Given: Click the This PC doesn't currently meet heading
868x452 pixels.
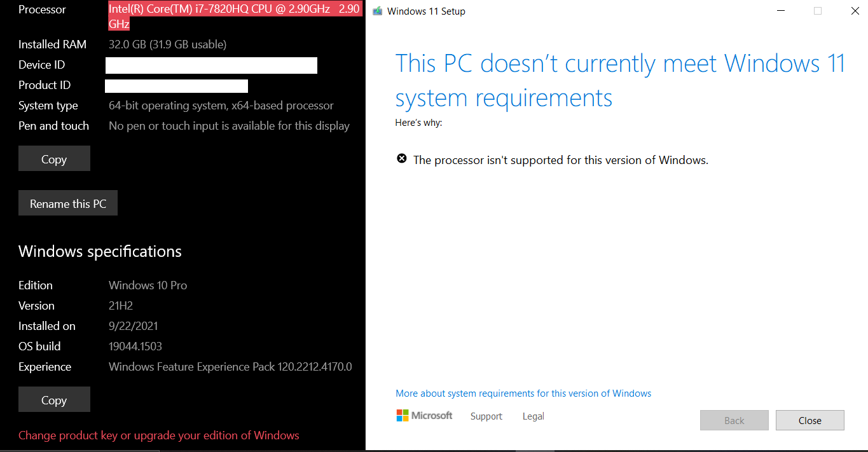Looking at the screenshot, I should tap(621, 81).
